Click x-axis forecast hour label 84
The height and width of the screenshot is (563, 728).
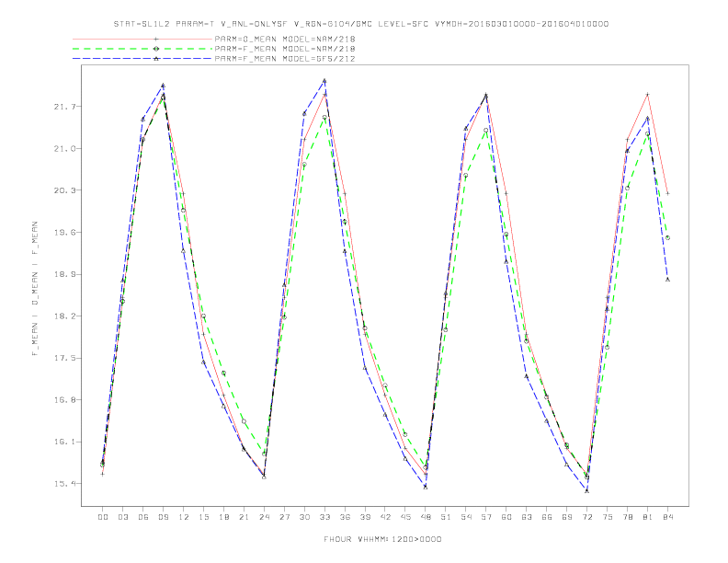(668, 517)
